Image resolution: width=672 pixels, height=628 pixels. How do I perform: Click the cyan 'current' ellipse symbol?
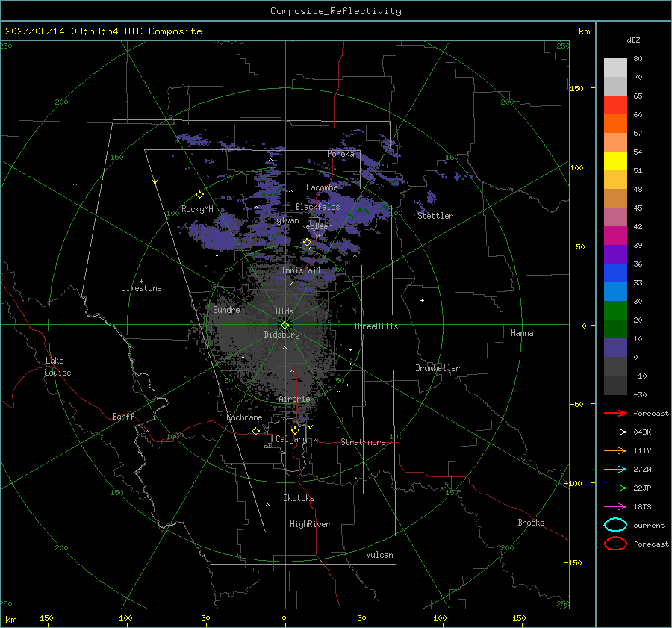pyautogui.click(x=615, y=525)
